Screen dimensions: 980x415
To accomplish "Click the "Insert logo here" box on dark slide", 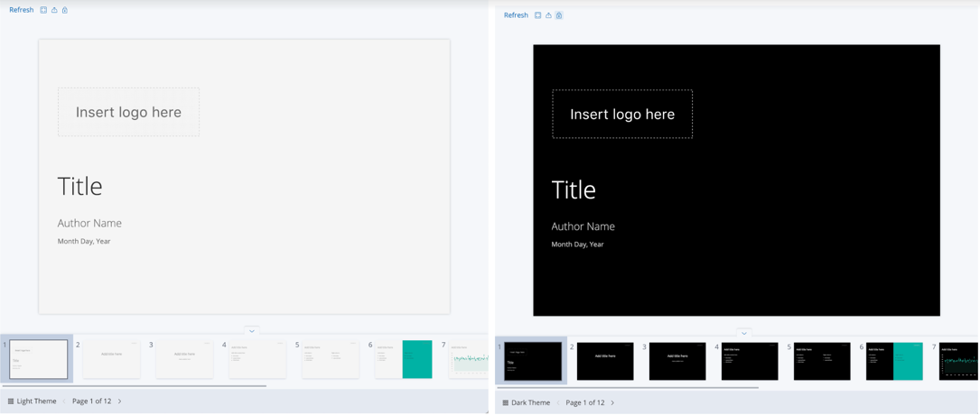I will point(622,115).
